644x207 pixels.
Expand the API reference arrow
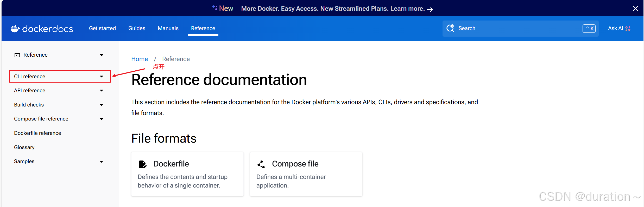click(102, 91)
